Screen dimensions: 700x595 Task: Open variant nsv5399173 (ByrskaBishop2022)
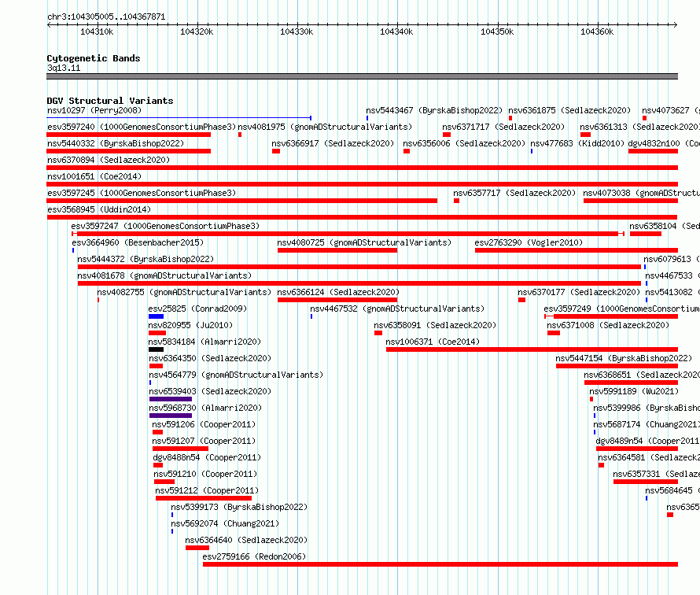click(239, 507)
